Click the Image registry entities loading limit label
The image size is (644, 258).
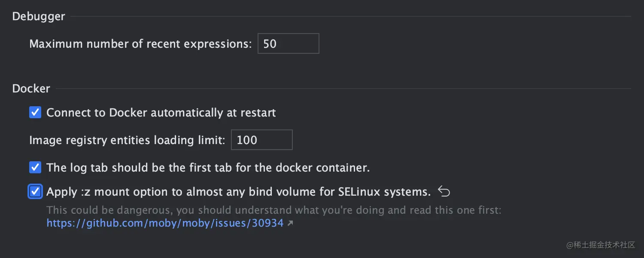[x=127, y=140]
